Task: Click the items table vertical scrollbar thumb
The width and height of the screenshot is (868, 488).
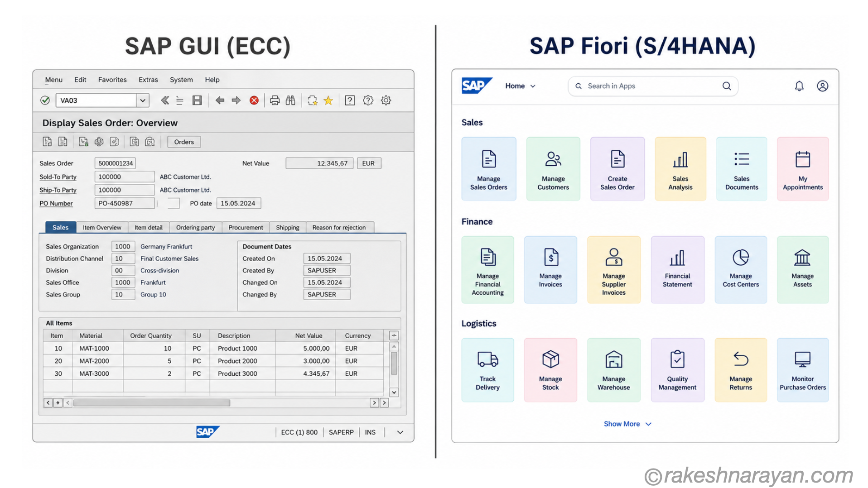Action: point(394,363)
